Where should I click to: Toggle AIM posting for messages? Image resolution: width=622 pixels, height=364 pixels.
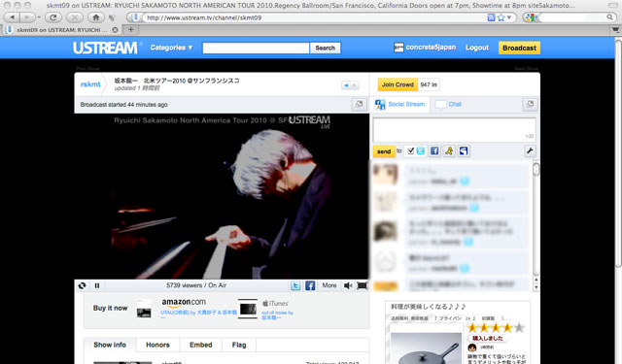point(449,150)
